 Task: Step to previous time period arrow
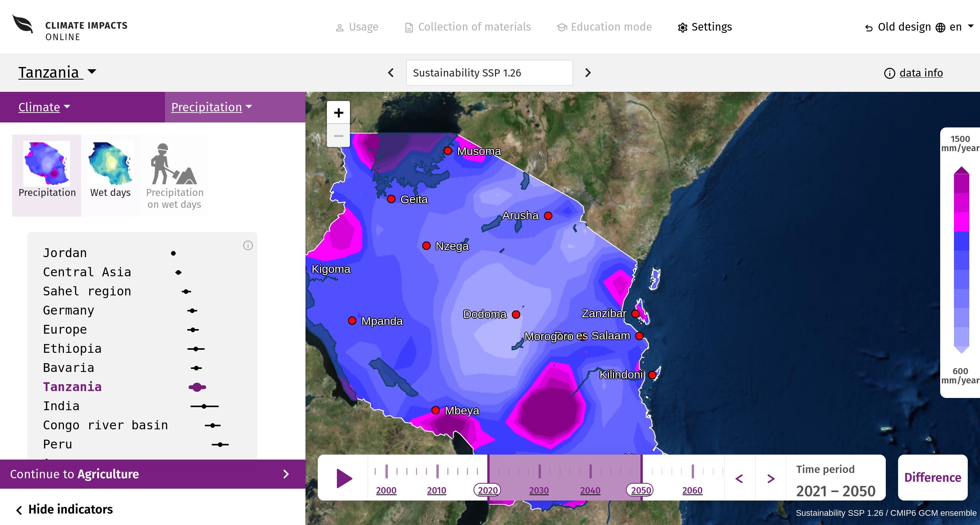[740, 478]
